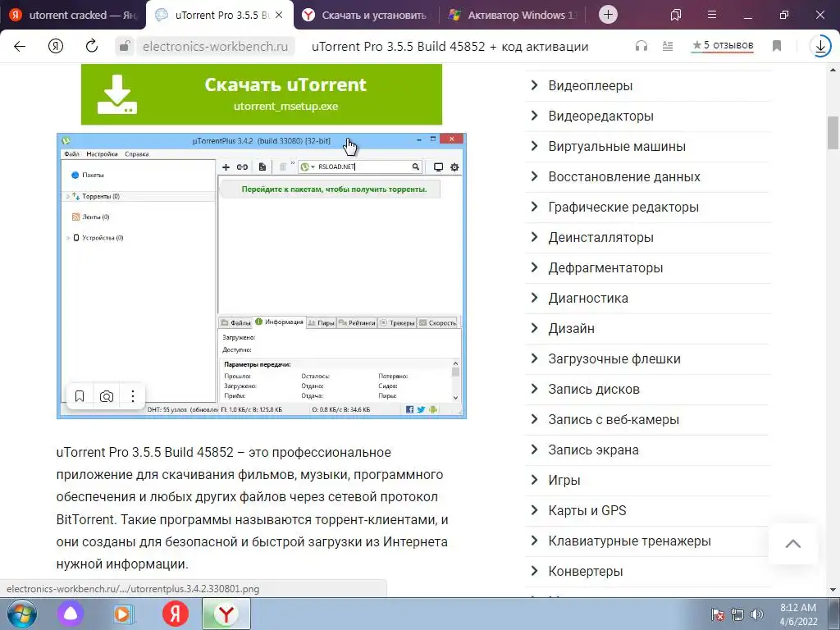Open the Запись с веб-камеры category link

614,419
